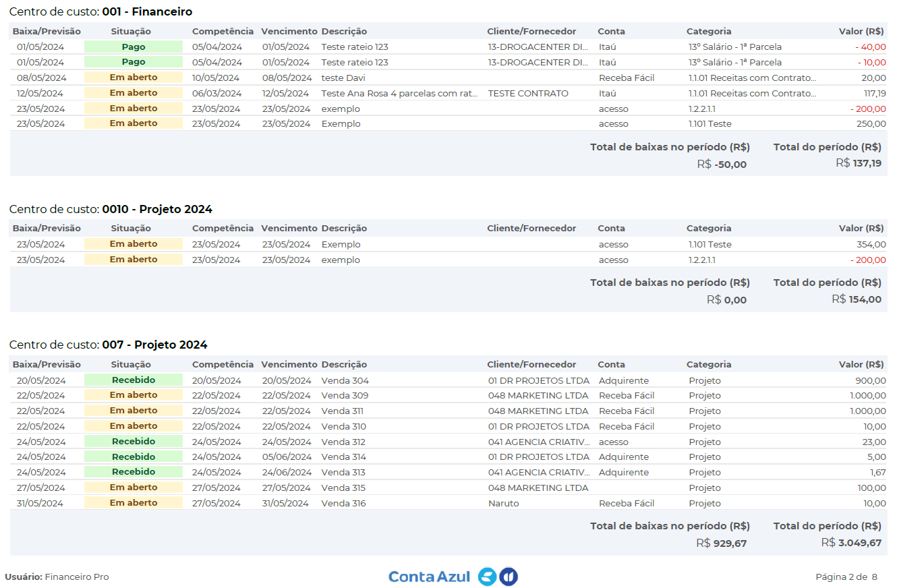The width and height of the screenshot is (897, 588).
Task: Click the Valor (R$) header in Financeiro table
Action: click(861, 31)
